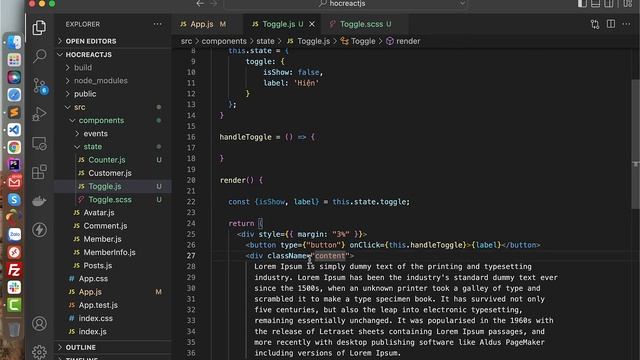
Task: Open index.css in the file tree
Action: coord(113,318)
